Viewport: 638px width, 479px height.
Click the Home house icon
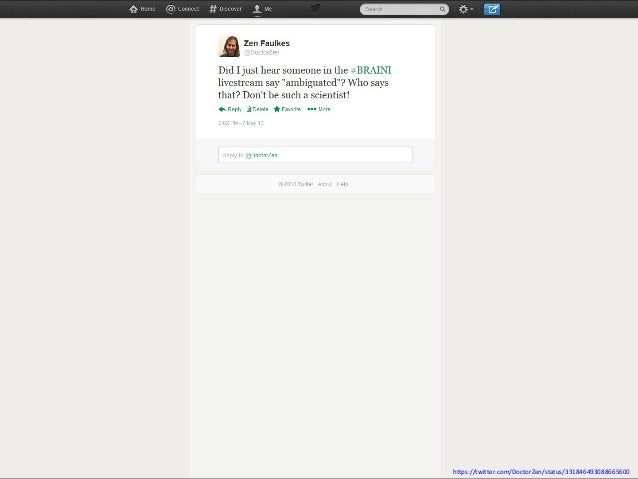pyautogui.click(x=133, y=9)
